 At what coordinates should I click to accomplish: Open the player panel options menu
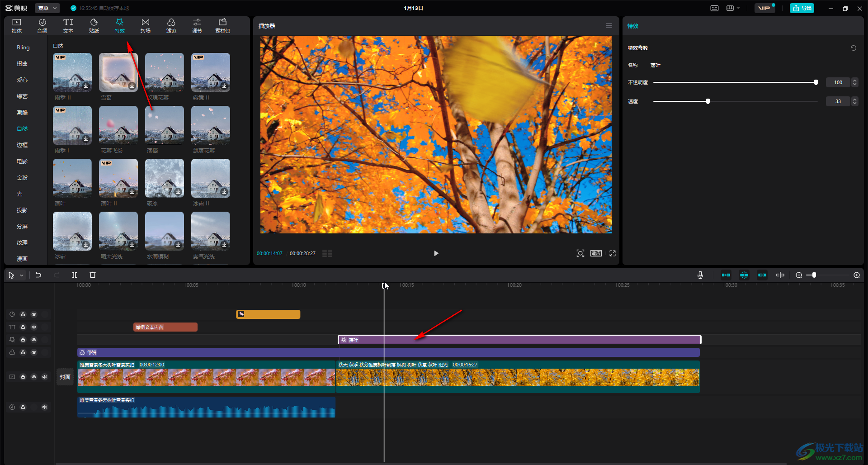coord(609,26)
